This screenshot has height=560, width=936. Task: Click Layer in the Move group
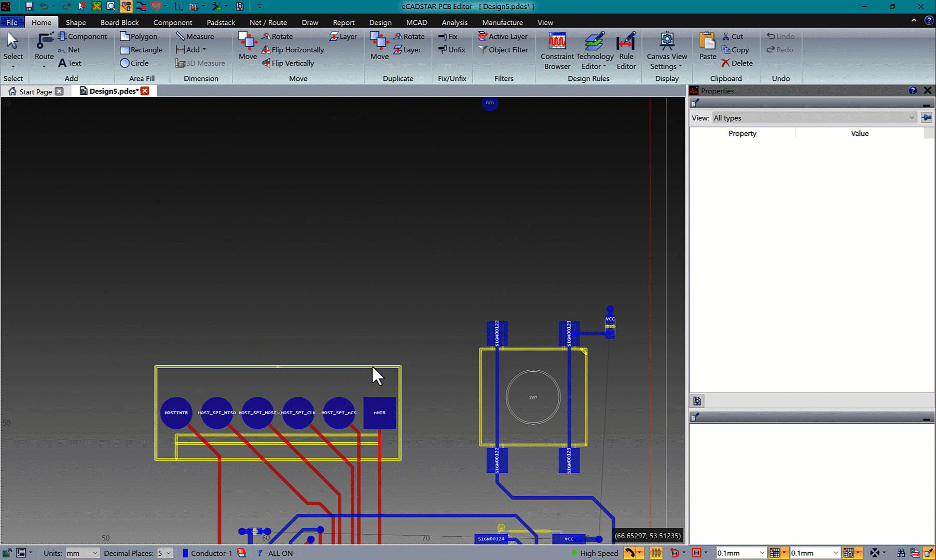343,36
